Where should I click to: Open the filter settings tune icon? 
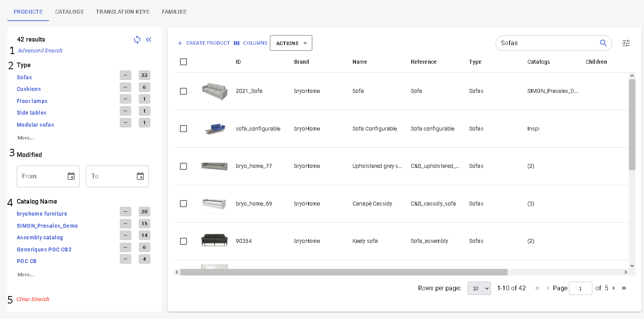tap(626, 43)
